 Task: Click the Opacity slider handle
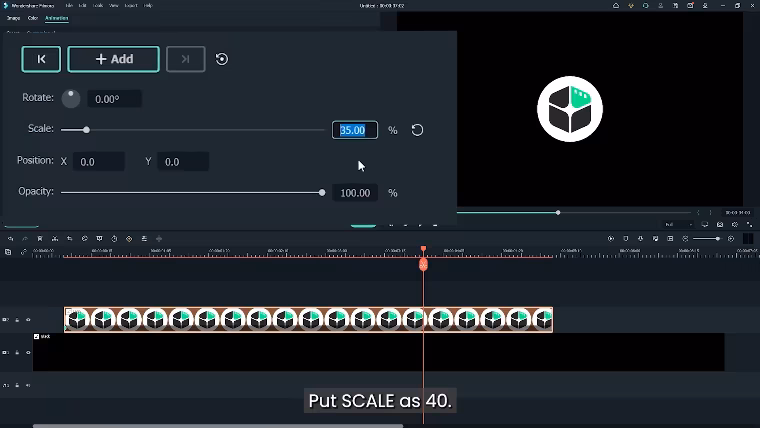click(322, 192)
